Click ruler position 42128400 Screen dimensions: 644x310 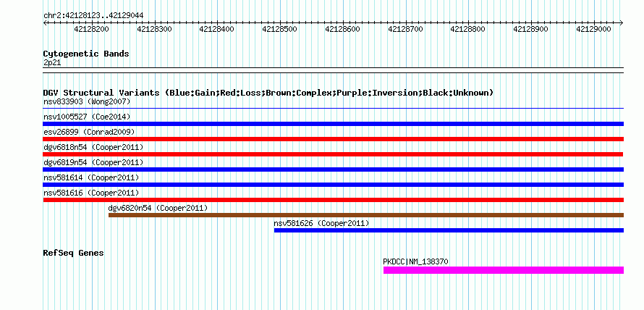(217, 29)
